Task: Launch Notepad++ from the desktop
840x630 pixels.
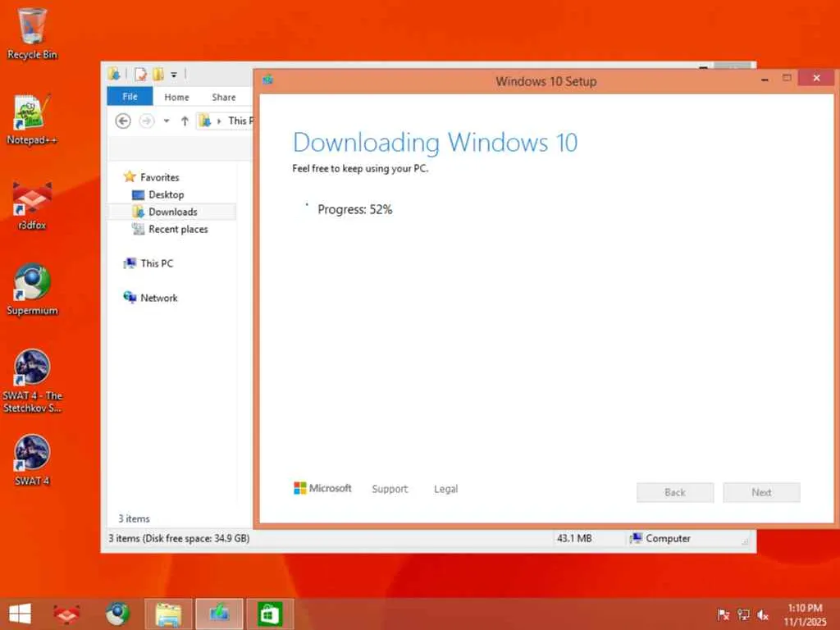Action: pyautogui.click(x=32, y=119)
